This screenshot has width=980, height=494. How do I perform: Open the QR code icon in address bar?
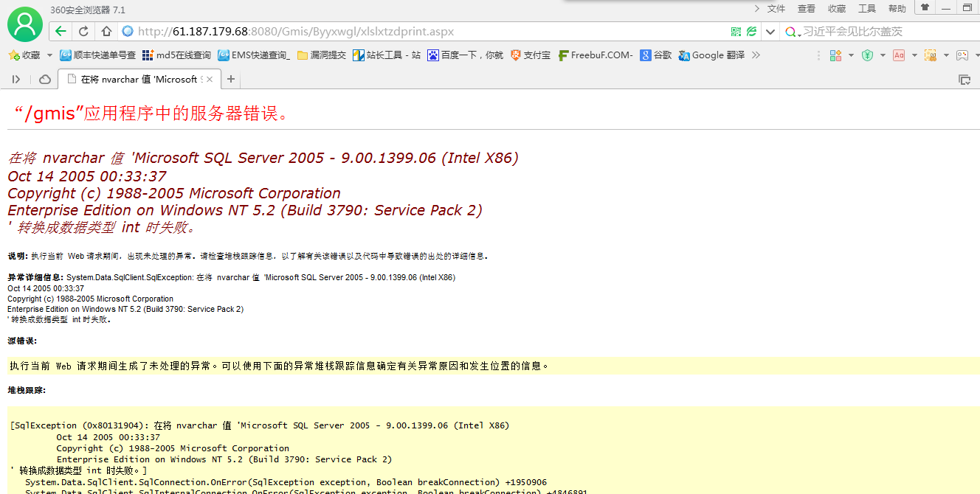[x=736, y=32]
